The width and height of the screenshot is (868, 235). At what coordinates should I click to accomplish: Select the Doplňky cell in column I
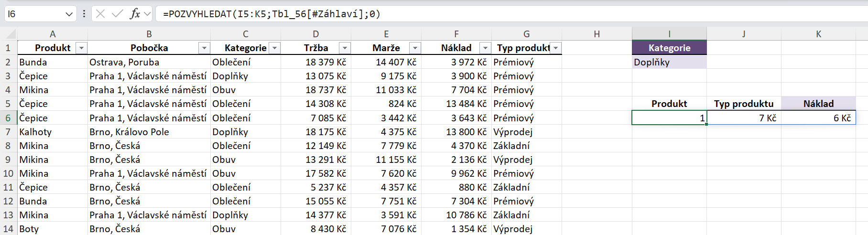669,62
